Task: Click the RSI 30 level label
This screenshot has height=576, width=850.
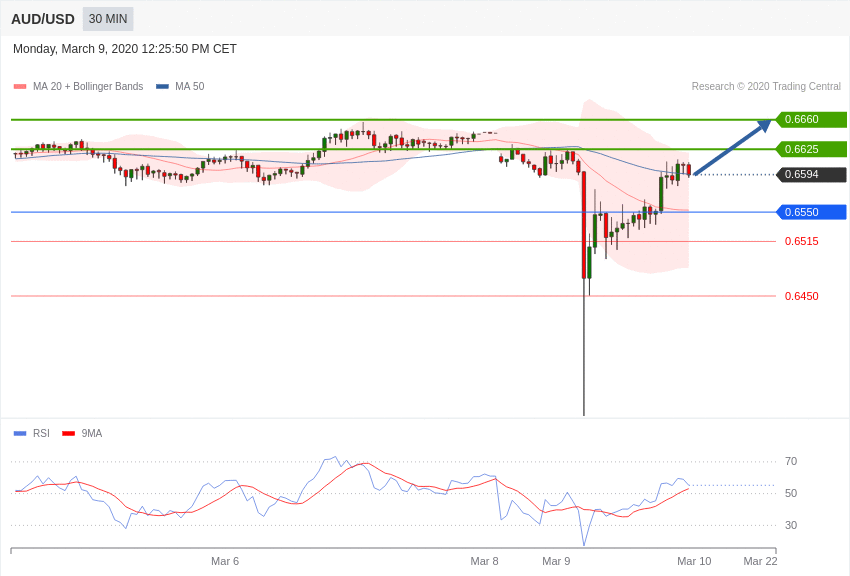Action: click(x=791, y=525)
